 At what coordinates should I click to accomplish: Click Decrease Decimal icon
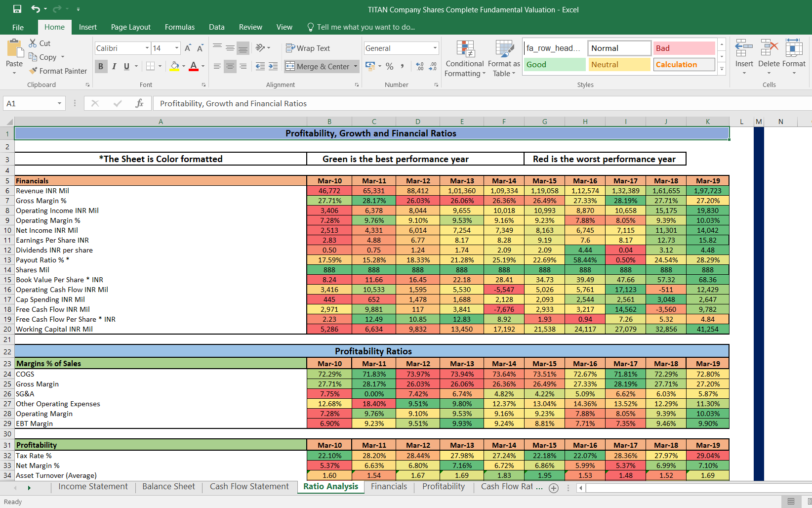click(x=433, y=66)
